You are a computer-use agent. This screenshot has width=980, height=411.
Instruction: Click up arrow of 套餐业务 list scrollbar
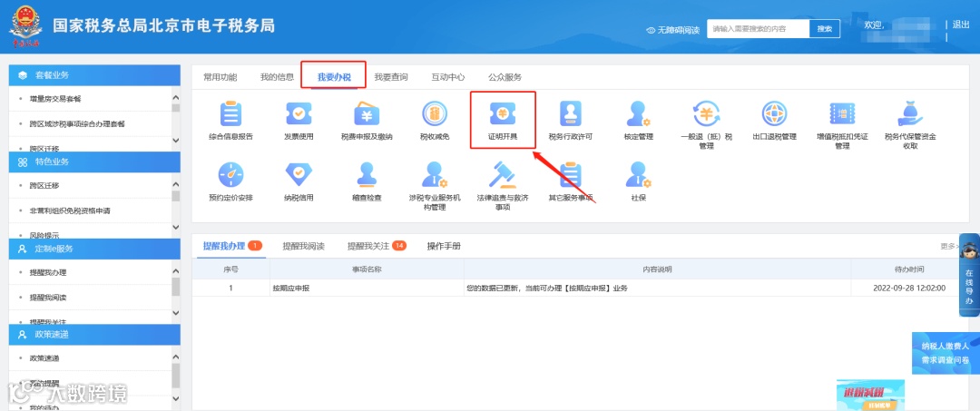pyautogui.click(x=176, y=97)
